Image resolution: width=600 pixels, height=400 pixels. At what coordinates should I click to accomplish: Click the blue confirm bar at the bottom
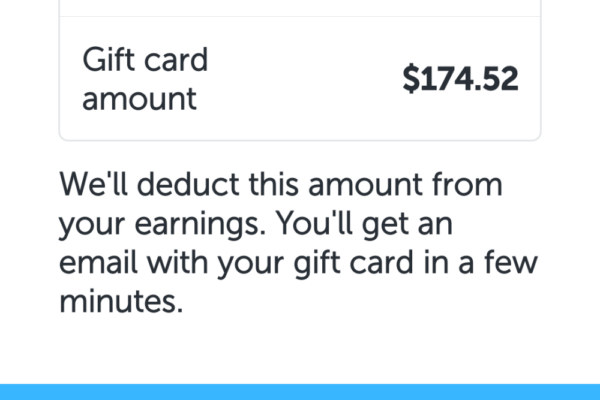[300, 392]
